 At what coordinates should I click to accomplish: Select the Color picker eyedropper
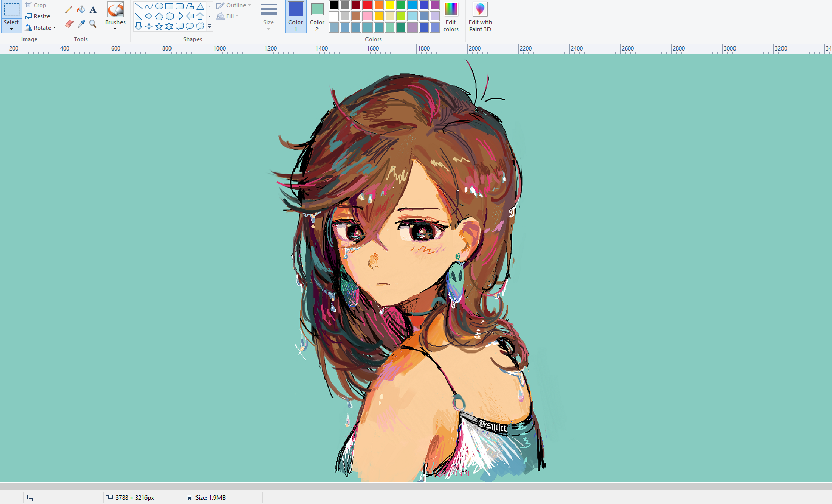[81, 24]
